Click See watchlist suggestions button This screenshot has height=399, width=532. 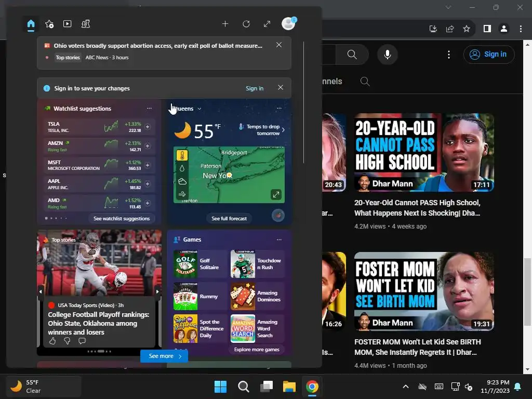(x=122, y=219)
